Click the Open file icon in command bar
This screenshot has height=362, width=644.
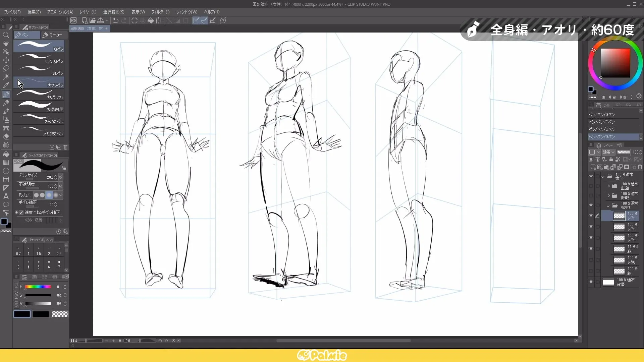[x=92, y=20]
